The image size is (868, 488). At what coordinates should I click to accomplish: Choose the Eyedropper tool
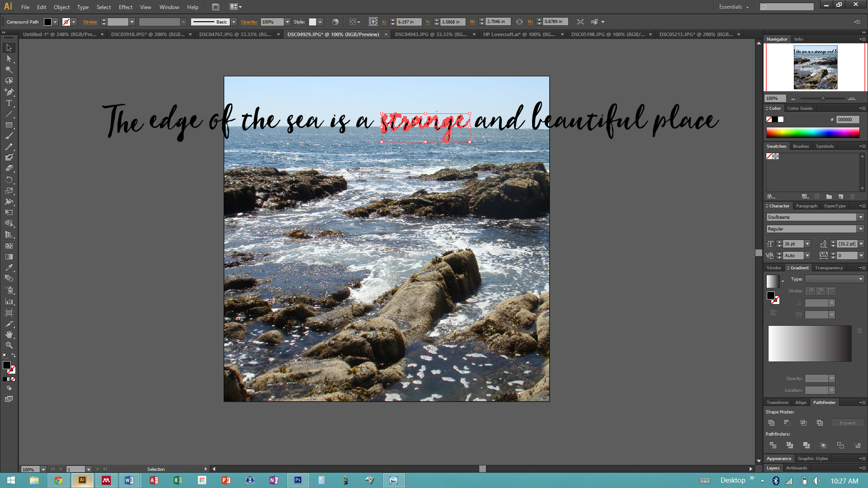(x=9, y=267)
